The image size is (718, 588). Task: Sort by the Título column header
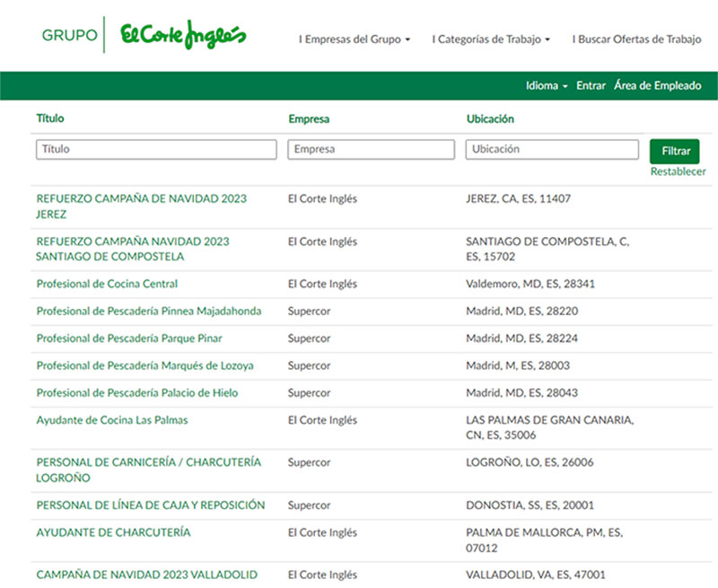pyautogui.click(x=50, y=118)
